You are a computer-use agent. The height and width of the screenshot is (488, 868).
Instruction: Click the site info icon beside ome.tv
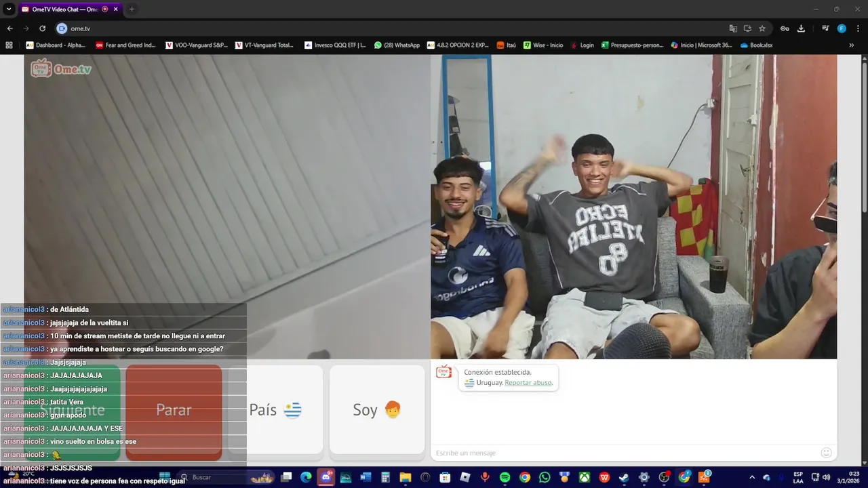[62, 28]
